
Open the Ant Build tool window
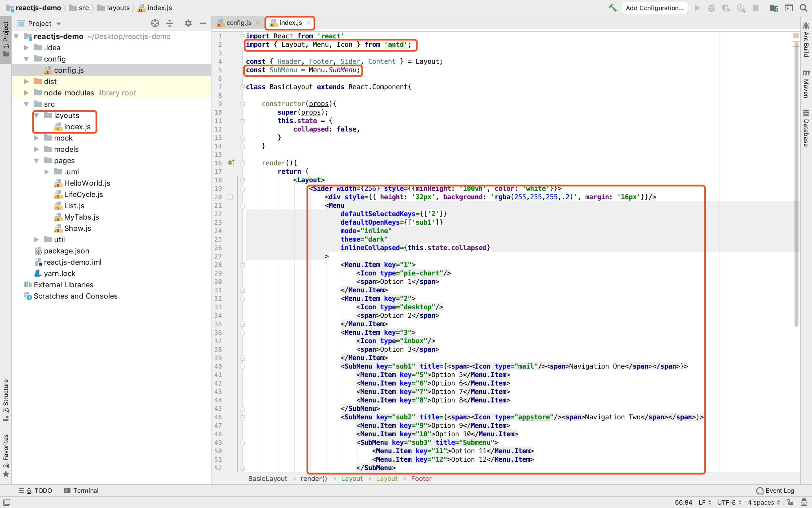click(806, 40)
